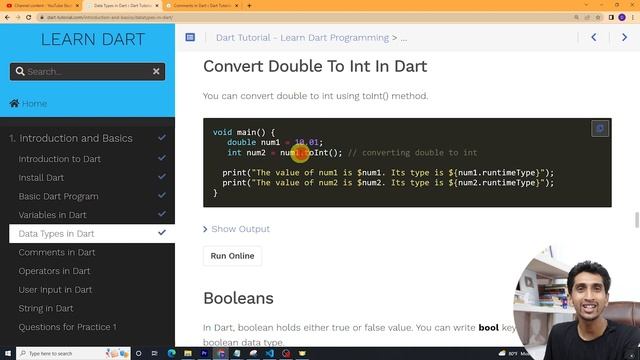Click the share page icon in address bar
Viewport: 640px width, 360px height.
click(x=587, y=18)
